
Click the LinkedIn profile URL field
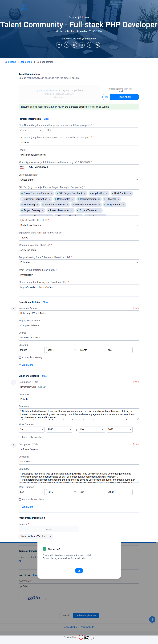point(79,287)
